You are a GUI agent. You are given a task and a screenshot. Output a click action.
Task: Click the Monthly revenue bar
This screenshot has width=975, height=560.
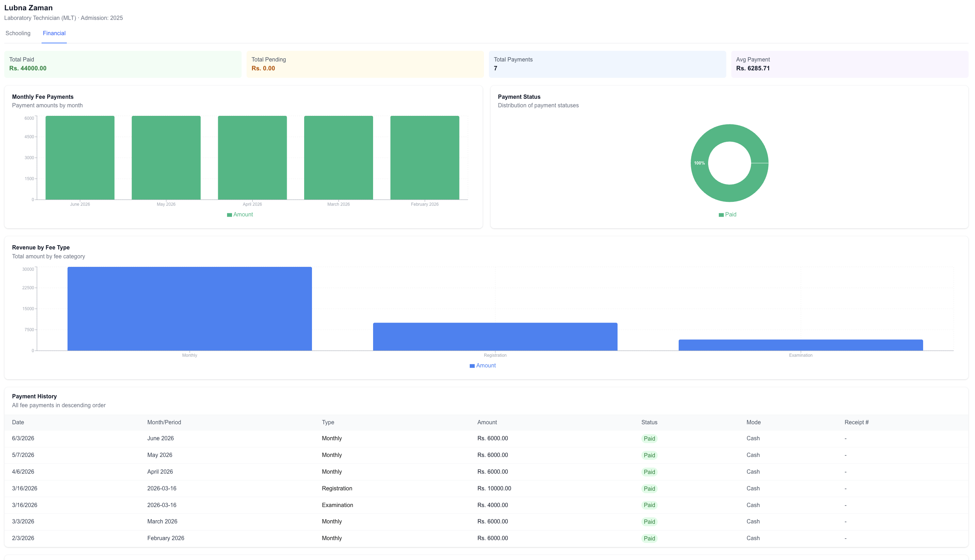point(190,308)
